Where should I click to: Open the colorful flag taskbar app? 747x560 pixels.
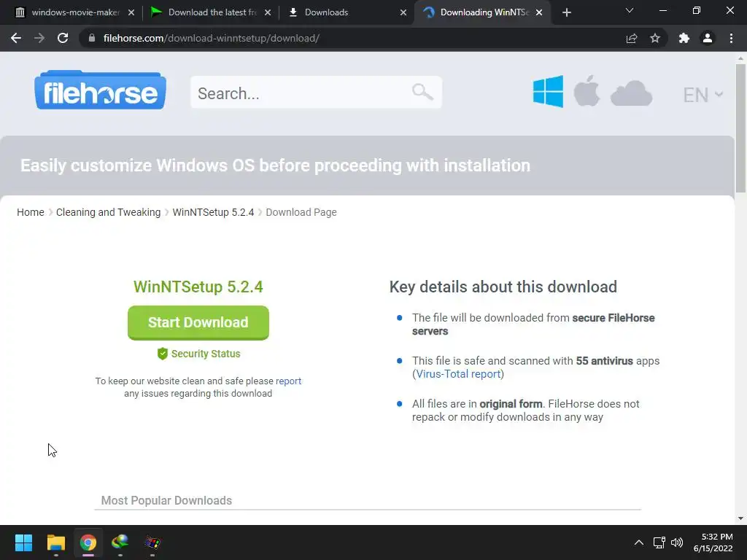(x=152, y=542)
